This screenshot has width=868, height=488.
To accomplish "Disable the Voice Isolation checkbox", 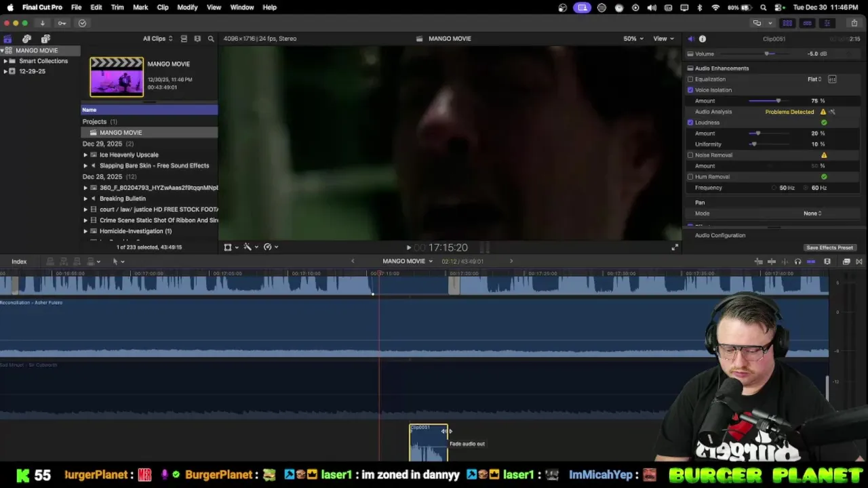I will tap(690, 90).
